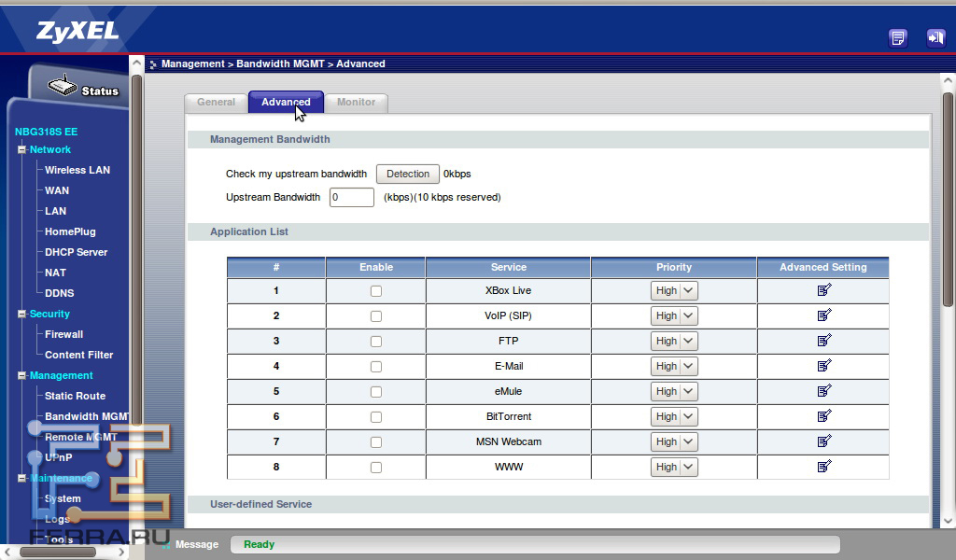Edit advanced setting for VoIP (SIP)

pyautogui.click(x=823, y=315)
